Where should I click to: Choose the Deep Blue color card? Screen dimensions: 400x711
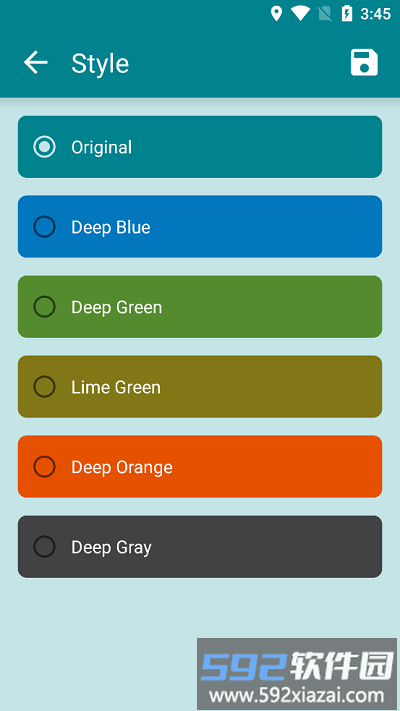(200, 227)
